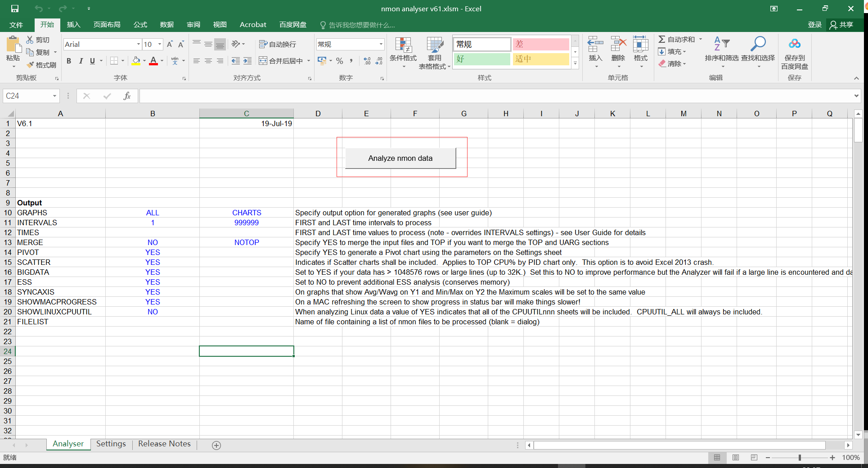This screenshot has height=468, width=868.
Task: Click the 清除 (Clear) button
Action: tap(673, 64)
